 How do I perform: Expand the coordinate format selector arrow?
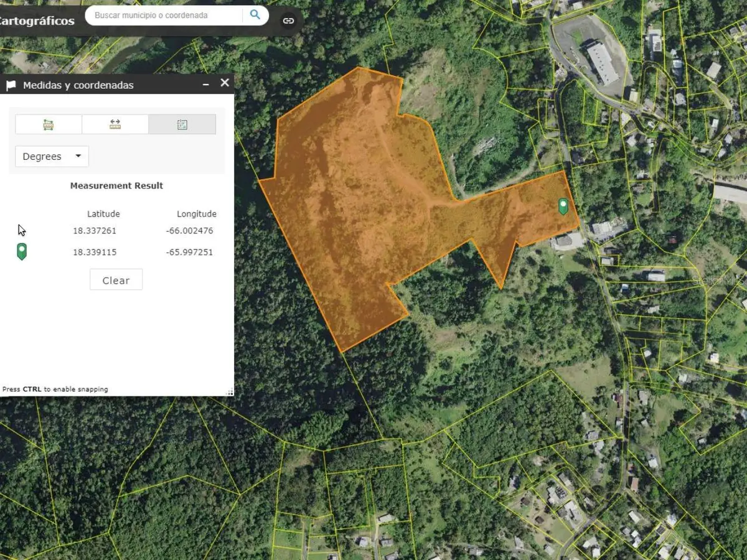(79, 156)
